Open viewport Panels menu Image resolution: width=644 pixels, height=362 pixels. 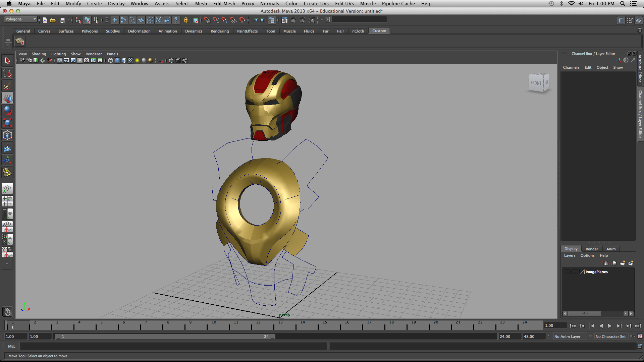112,54
